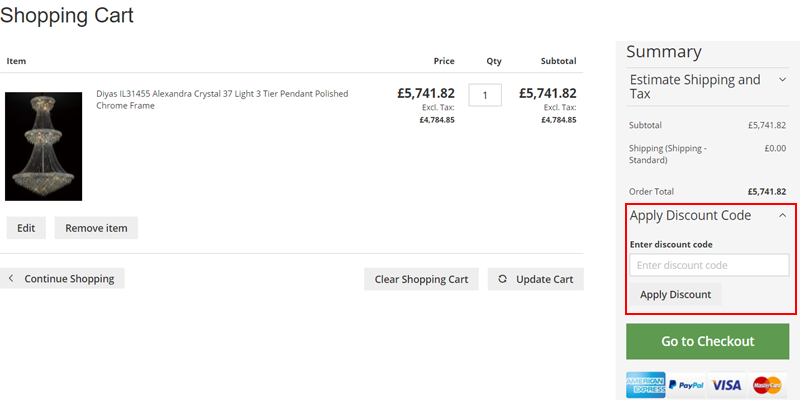Proceed with Go to Checkout
The image size is (800, 400).
click(x=707, y=341)
